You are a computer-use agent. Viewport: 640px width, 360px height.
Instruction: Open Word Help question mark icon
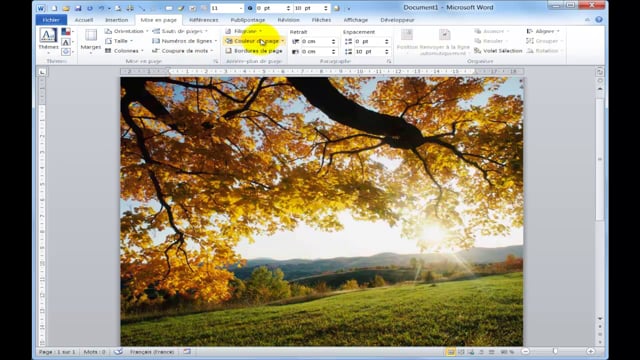pos(599,20)
